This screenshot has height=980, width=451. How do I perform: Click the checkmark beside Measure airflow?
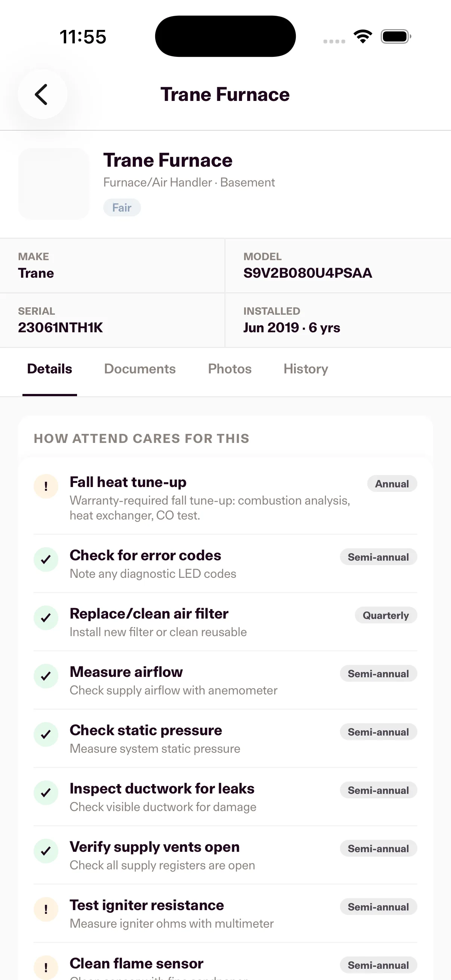point(46,676)
